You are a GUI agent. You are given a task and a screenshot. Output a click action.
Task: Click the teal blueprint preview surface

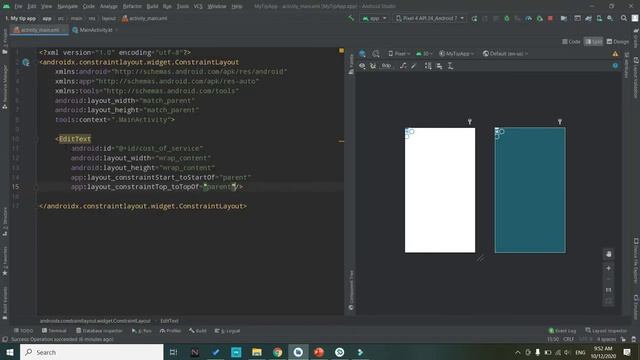tap(530, 190)
